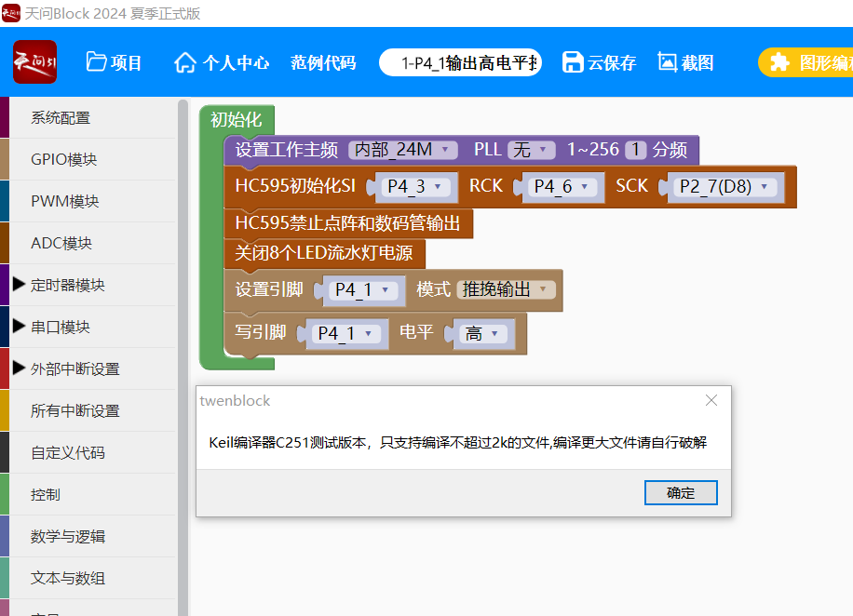
Task: Open the SI pin P4_3 dropdown
Action: 414,186
